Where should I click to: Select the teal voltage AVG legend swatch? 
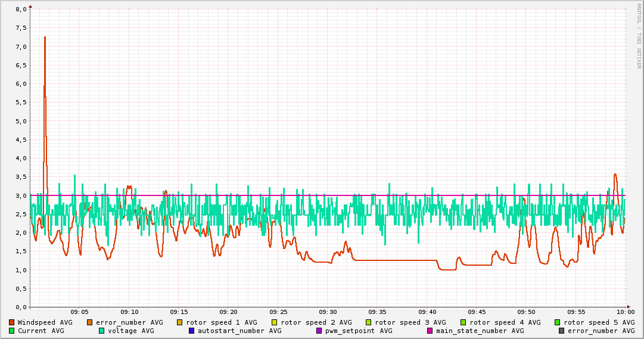click(x=102, y=331)
